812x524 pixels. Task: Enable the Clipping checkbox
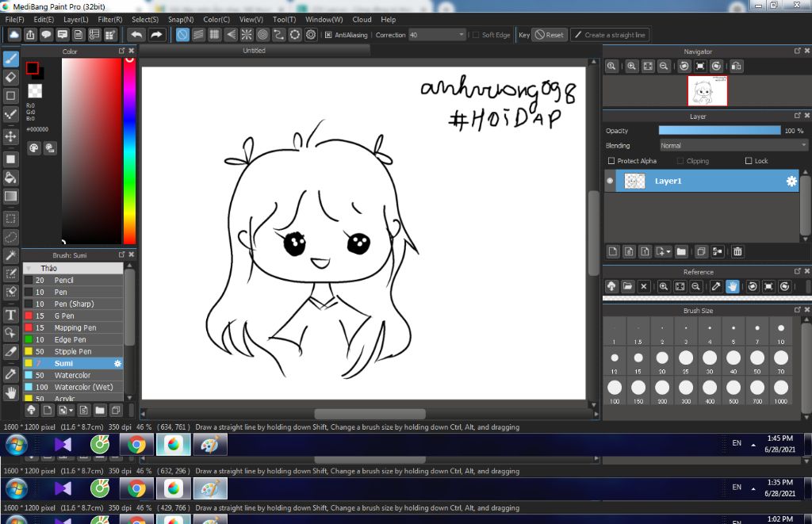tap(680, 161)
